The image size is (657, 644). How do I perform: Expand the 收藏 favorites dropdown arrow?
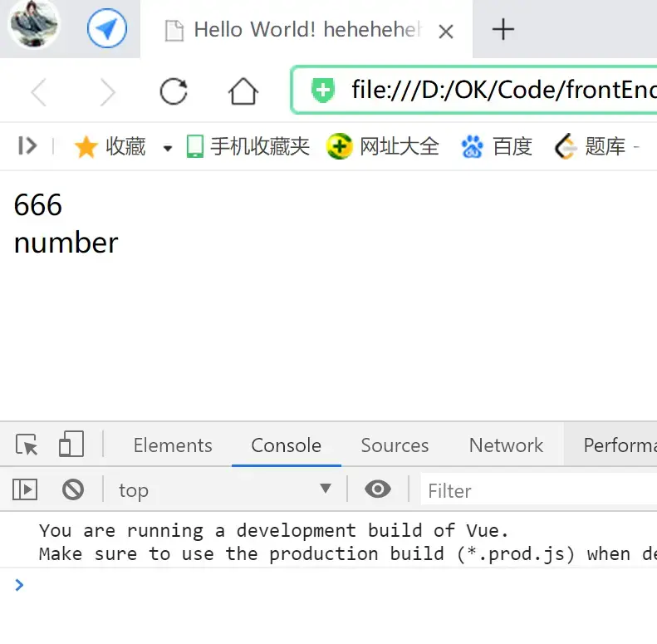pos(168,148)
